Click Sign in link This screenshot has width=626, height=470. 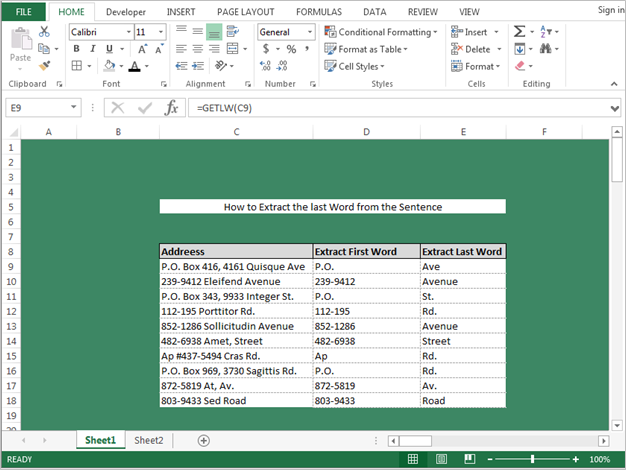click(x=611, y=10)
